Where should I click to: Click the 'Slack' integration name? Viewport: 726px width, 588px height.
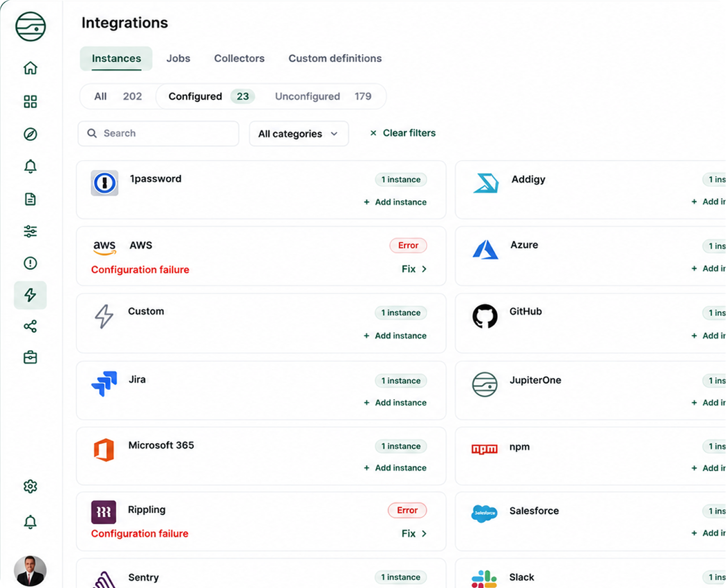coord(522,577)
